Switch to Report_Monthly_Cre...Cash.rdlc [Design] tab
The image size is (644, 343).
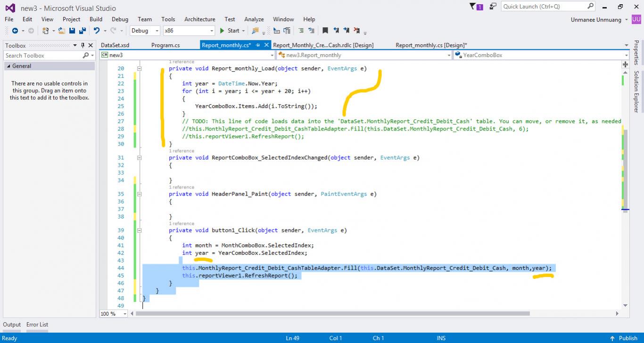click(323, 45)
